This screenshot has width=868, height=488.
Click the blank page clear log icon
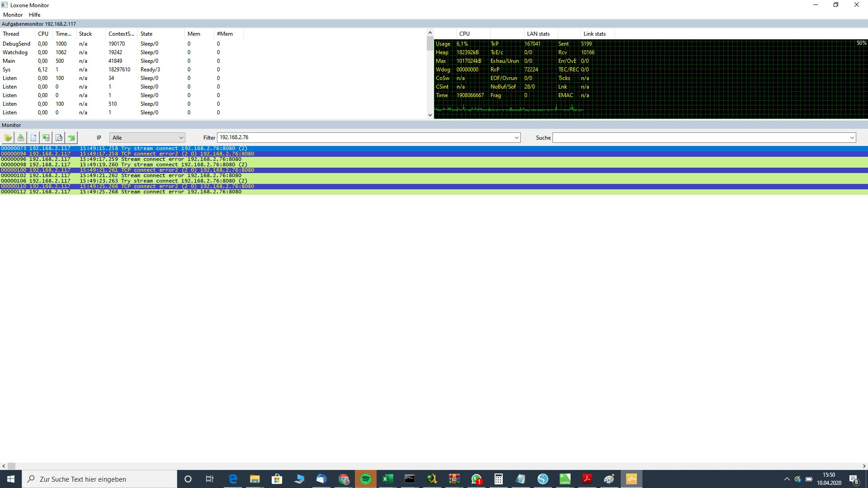(x=33, y=138)
